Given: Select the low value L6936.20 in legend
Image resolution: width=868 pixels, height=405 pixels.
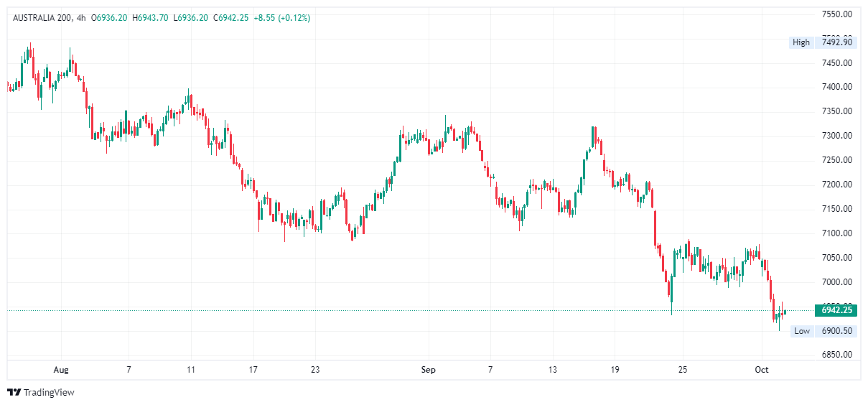Looking at the screenshot, I should pos(191,18).
